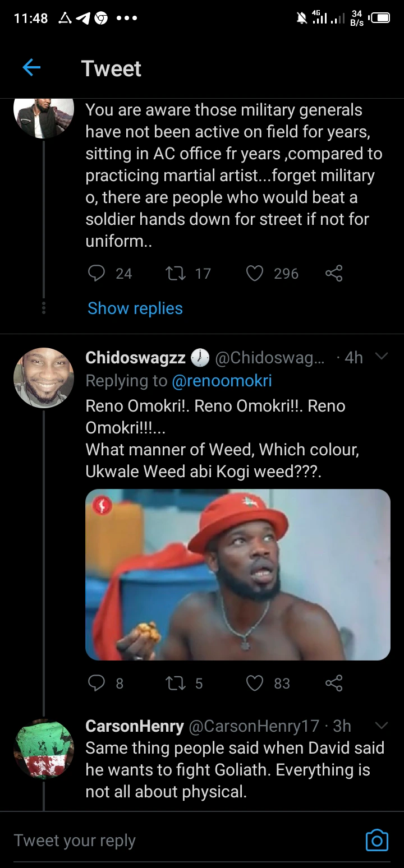Retweet the military generals tweet
This screenshot has width=404, height=868.
click(175, 273)
